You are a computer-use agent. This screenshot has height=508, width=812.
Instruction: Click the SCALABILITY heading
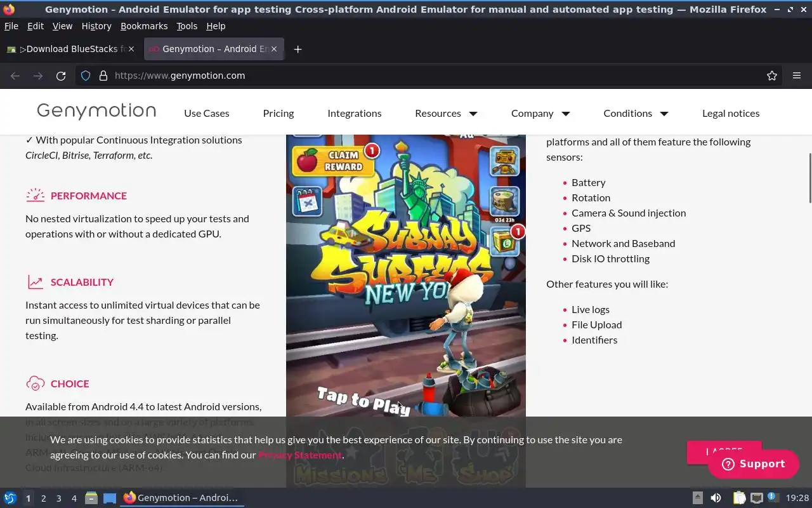pos(82,282)
